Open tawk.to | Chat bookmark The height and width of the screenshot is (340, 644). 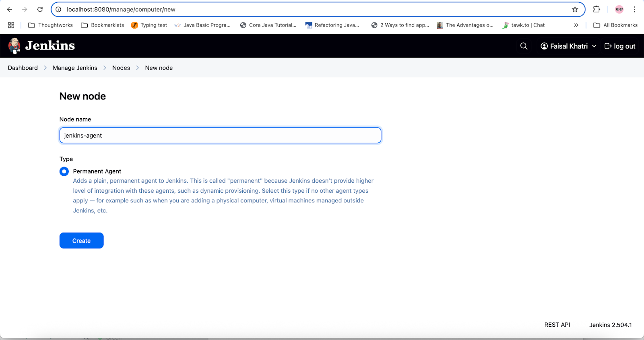(x=523, y=25)
